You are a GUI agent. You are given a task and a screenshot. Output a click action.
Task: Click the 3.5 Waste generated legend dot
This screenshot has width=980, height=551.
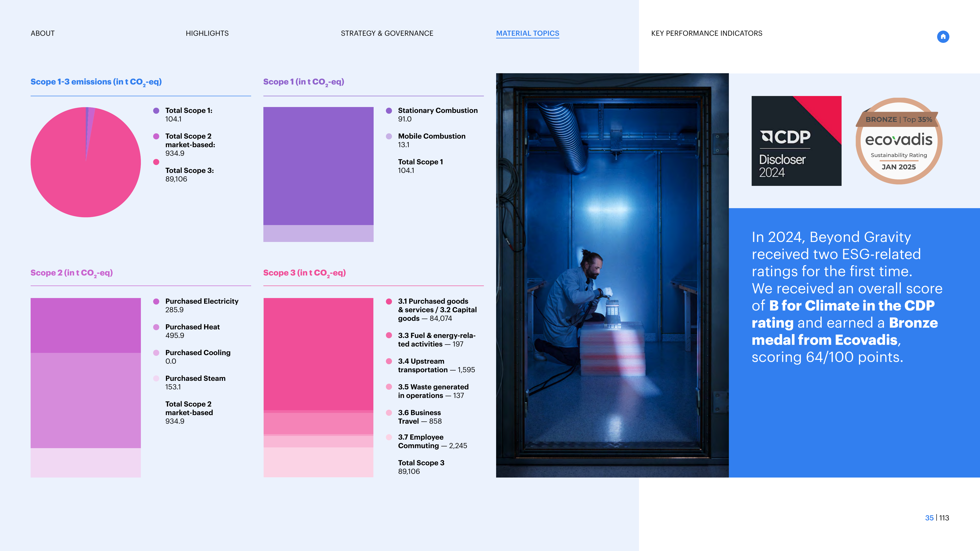coord(389,387)
